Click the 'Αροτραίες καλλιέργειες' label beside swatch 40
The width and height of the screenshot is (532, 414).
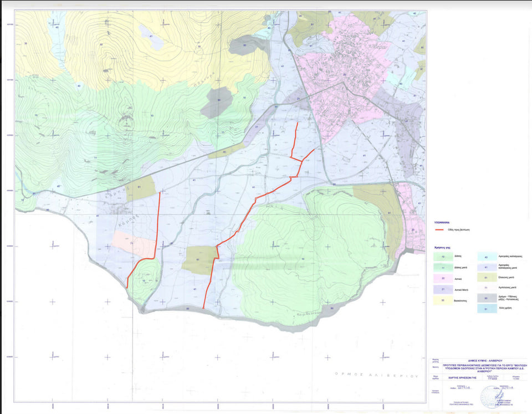pyautogui.click(x=510, y=256)
